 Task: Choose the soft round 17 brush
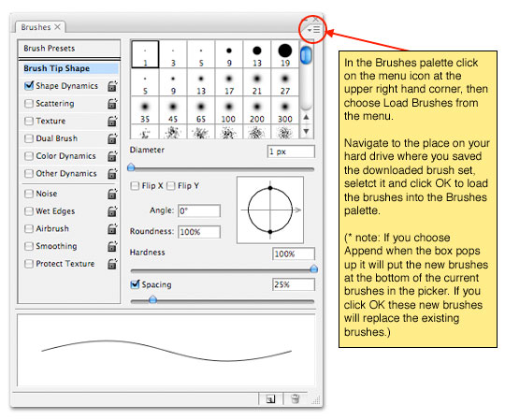click(229, 82)
